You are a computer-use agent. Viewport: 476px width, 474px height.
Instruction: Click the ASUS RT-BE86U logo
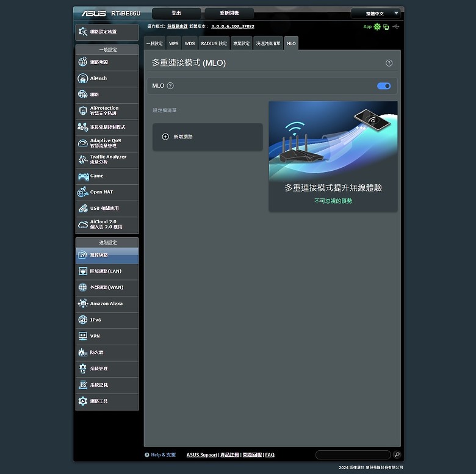click(111, 13)
